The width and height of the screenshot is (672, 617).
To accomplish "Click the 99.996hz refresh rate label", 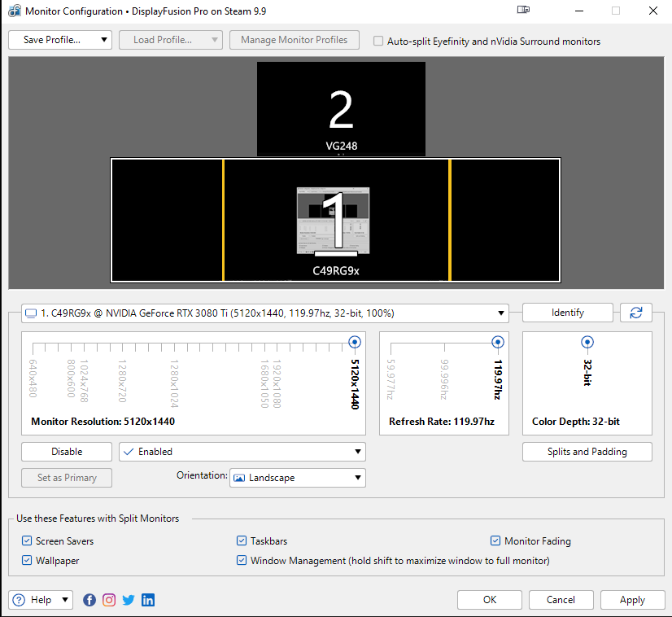I will coord(444,380).
